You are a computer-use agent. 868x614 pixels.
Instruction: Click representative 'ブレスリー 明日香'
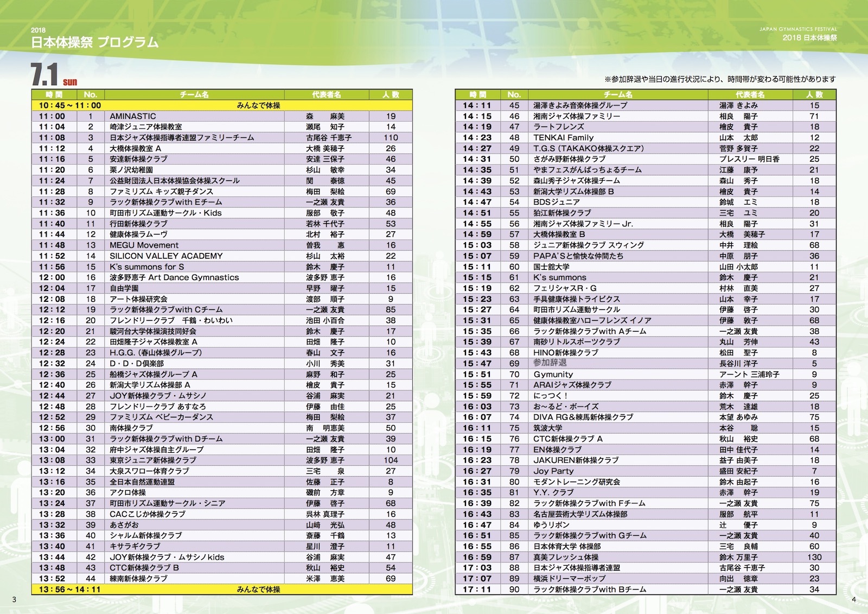tap(750, 160)
